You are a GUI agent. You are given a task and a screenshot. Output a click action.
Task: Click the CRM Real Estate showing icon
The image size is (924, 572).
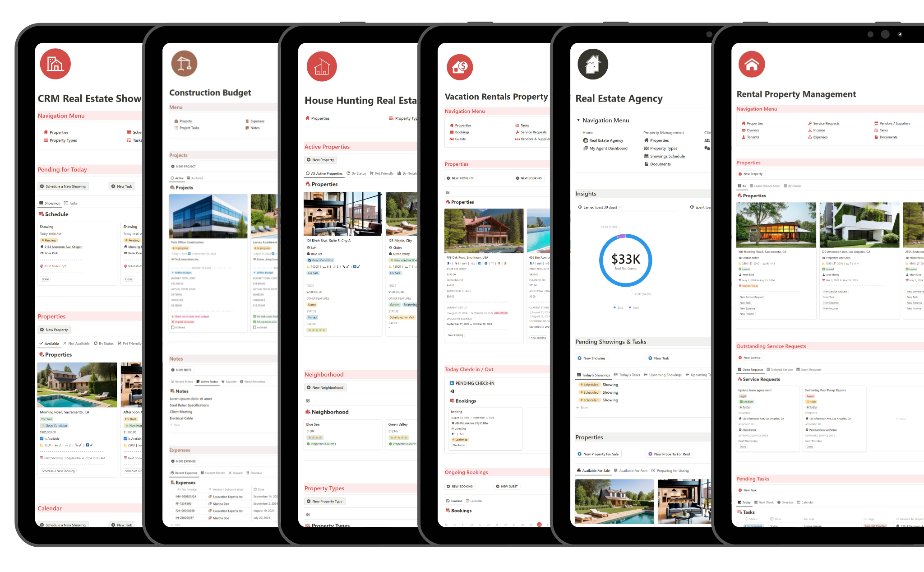pyautogui.click(x=55, y=65)
